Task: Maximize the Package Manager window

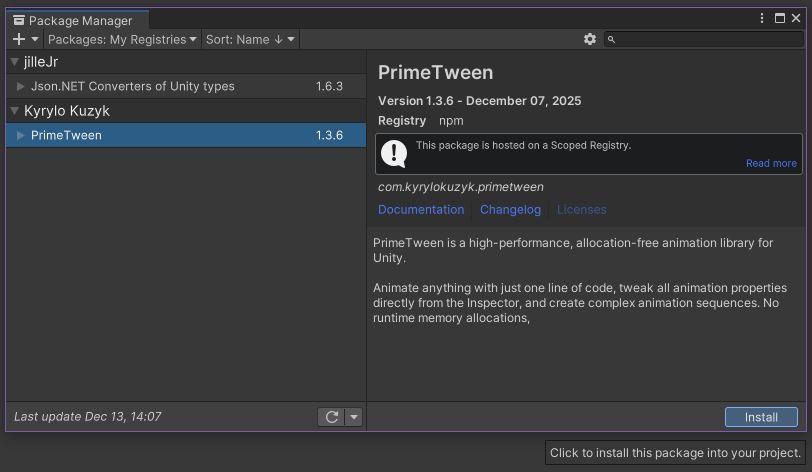Action: click(780, 19)
